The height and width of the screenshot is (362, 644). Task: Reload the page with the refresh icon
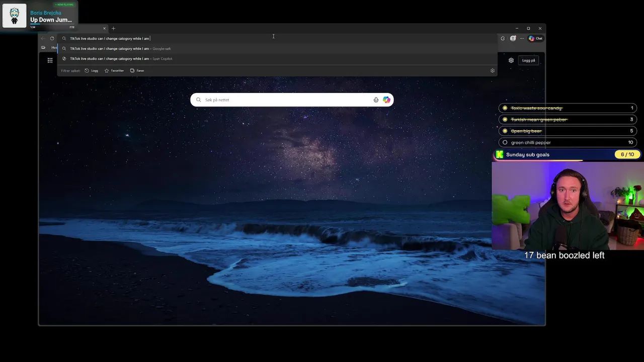(x=52, y=38)
